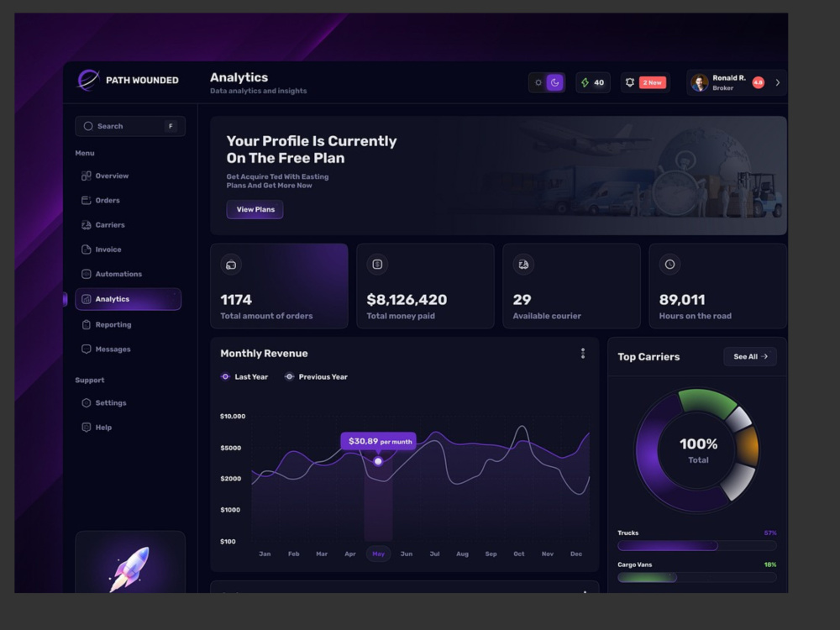This screenshot has width=840, height=630.
Task: Click the notification bell icon
Action: (x=630, y=82)
